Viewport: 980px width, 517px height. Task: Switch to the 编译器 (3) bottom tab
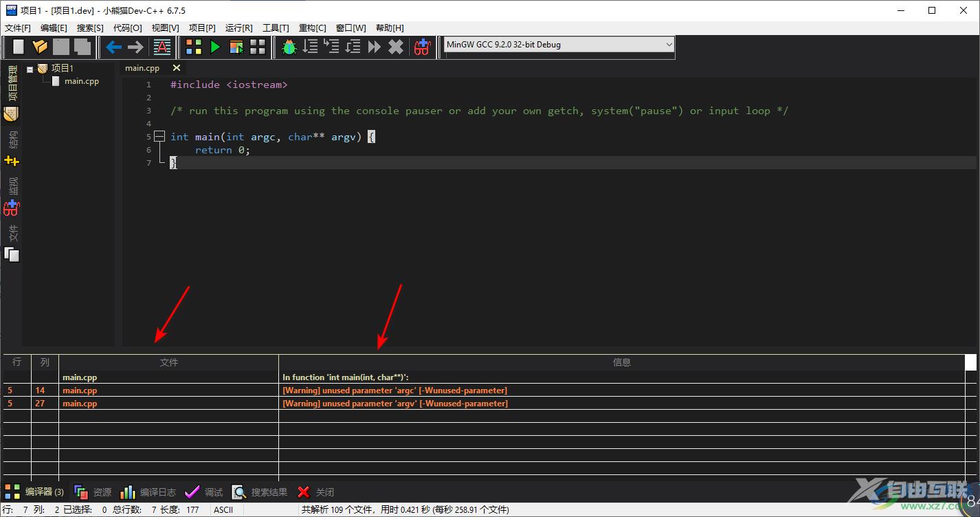[x=34, y=492]
